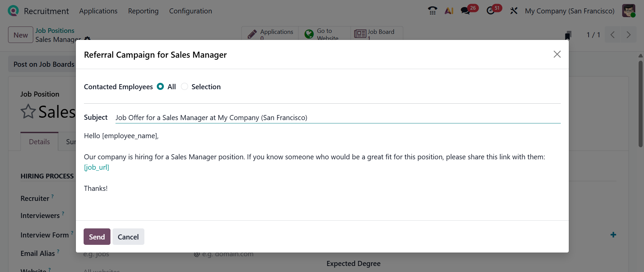This screenshot has height=272, width=644.
Task: Click the Odoo Recruitment app logo
Action: pyautogui.click(x=13, y=11)
